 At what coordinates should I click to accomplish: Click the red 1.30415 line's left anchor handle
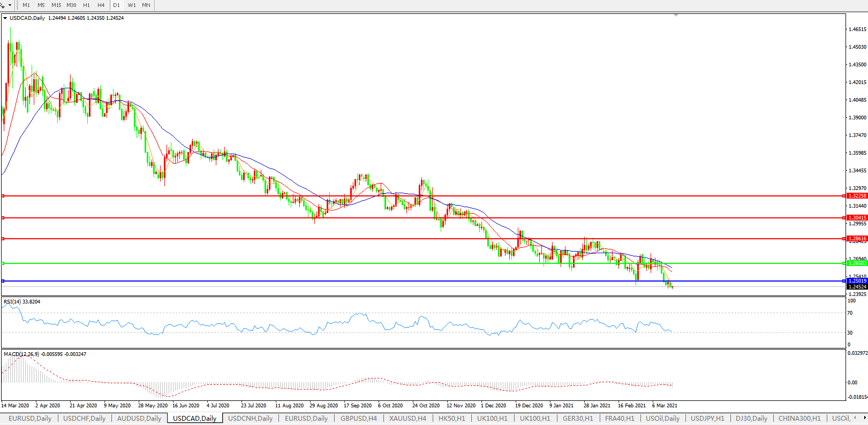coord(3,218)
